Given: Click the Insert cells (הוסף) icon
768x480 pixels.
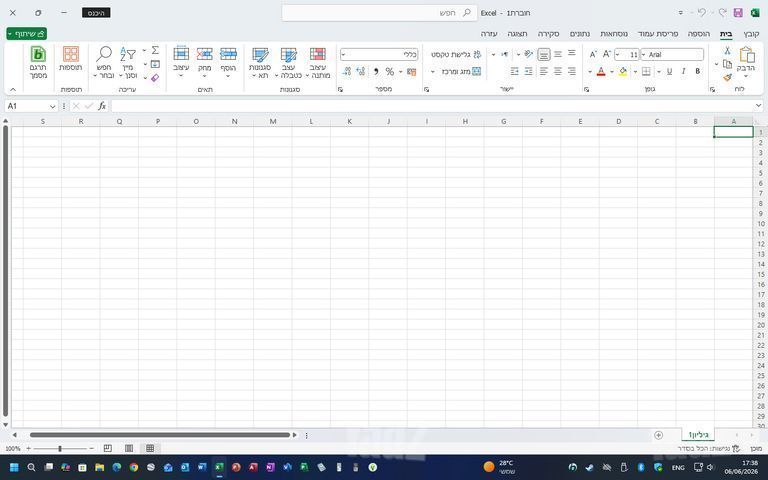Looking at the screenshot, I should [228, 63].
